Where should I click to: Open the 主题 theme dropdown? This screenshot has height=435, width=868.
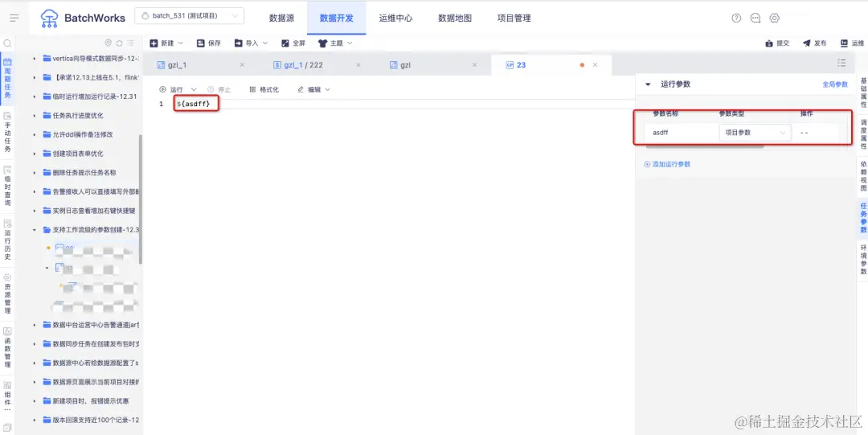coord(335,43)
